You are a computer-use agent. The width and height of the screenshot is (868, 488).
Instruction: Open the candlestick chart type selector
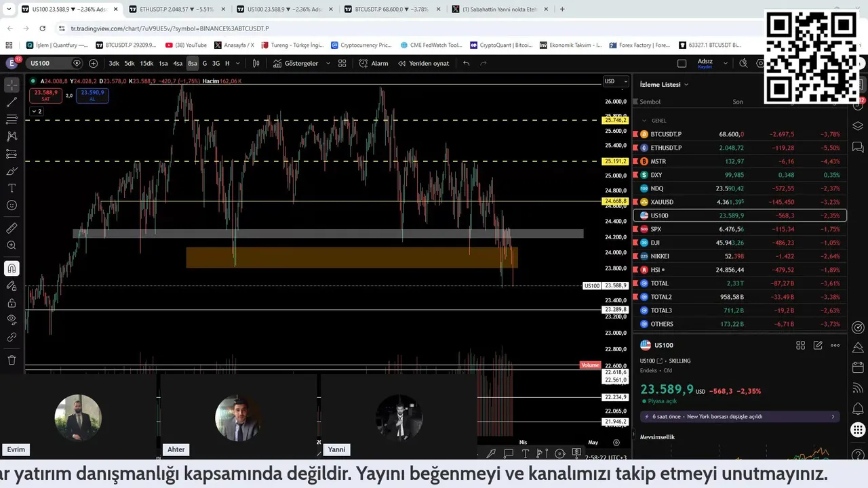256,63
